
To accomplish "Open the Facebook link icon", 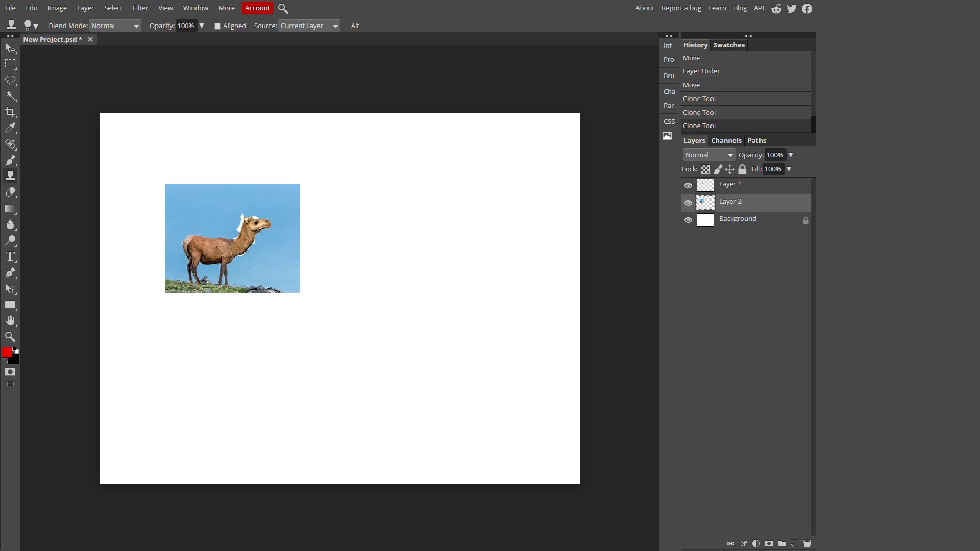I will click(x=807, y=8).
